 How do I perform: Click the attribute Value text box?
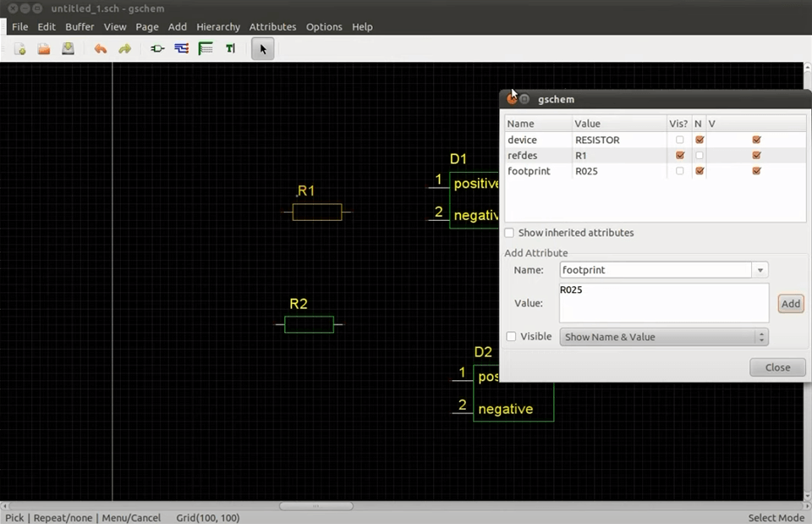663,303
